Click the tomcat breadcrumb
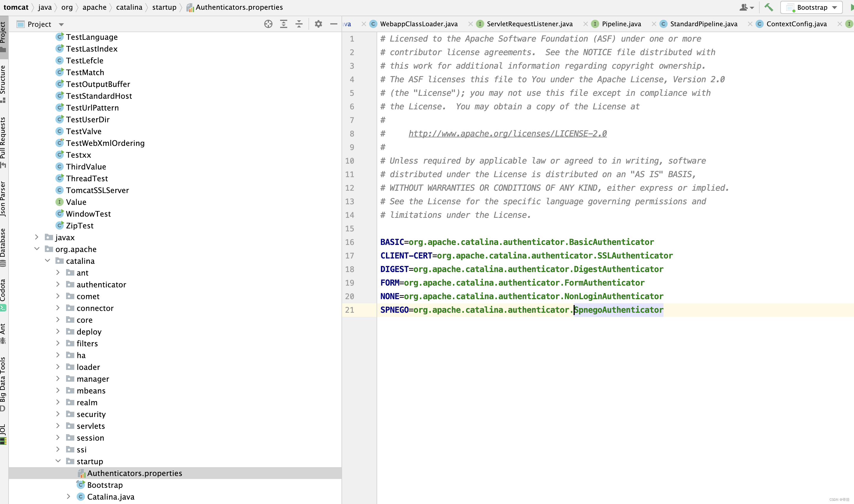854x504 pixels. [x=16, y=7]
